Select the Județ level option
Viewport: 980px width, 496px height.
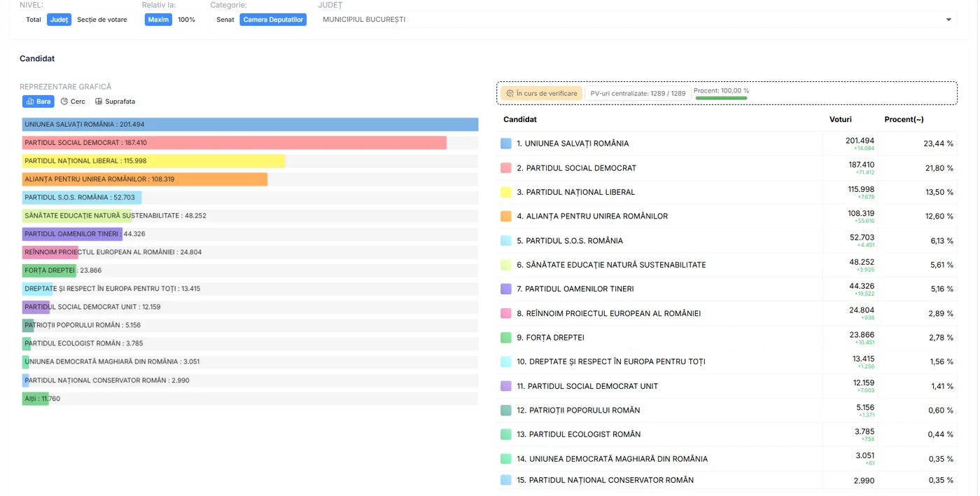pos(59,20)
